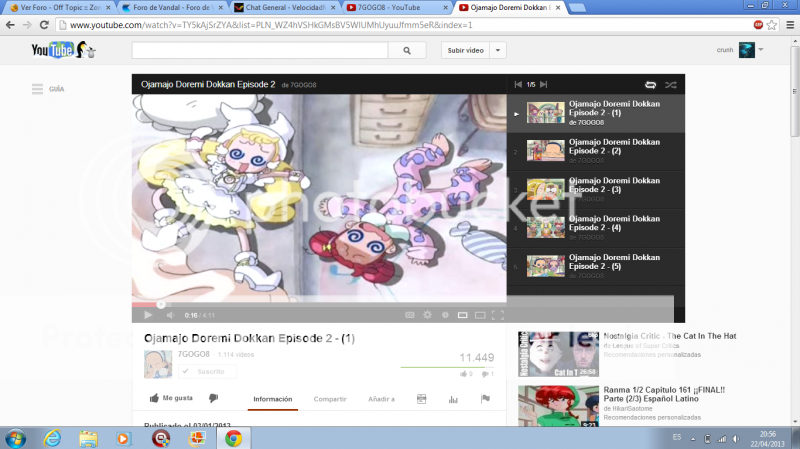Image resolution: width=800 pixels, height=449 pixels.
Task: Click the system volume tray icon
Action: tap(736, 438)
